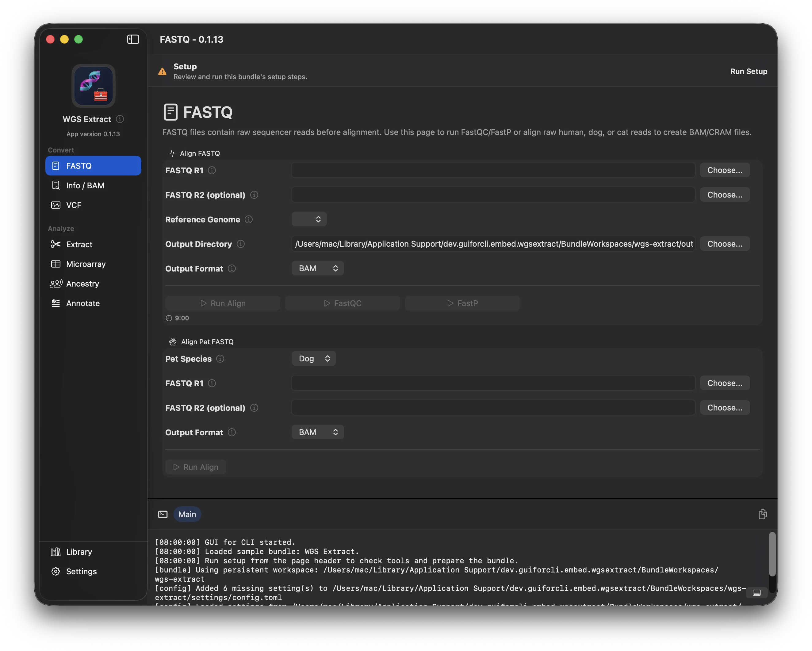Click the FastP button

pos(462,303)
